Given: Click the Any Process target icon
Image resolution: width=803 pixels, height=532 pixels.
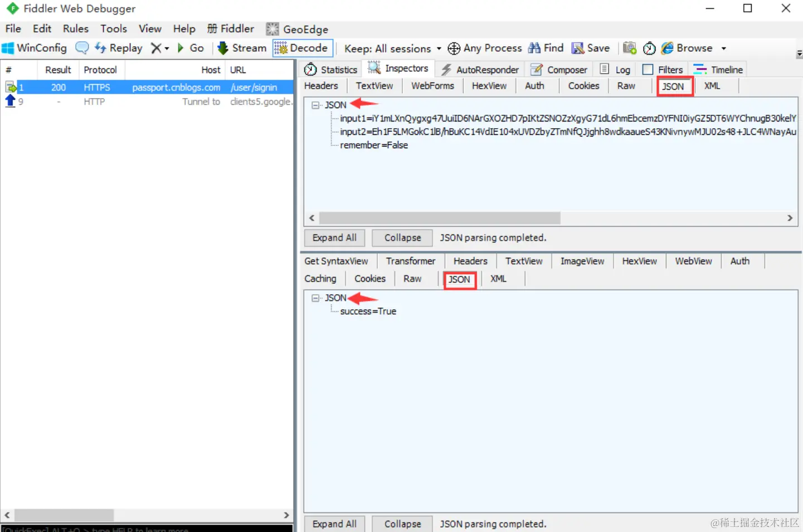Looking at the screenshot, I should tap(454, 48).
